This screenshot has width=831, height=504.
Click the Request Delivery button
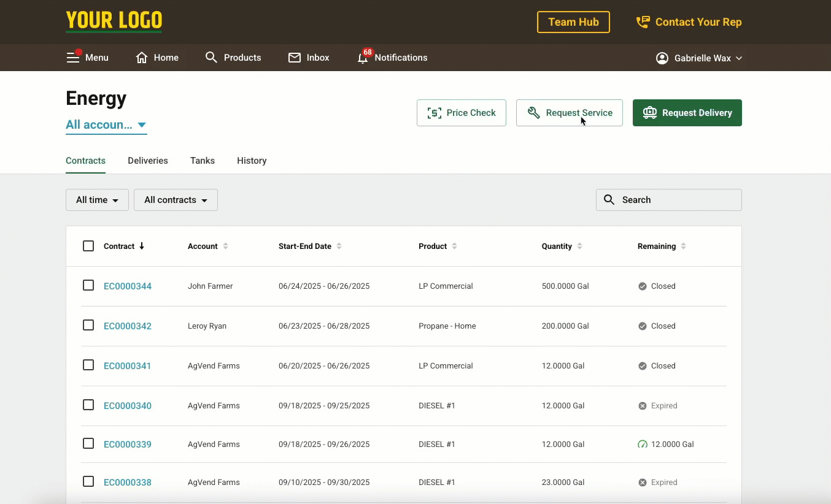[687, 113]
